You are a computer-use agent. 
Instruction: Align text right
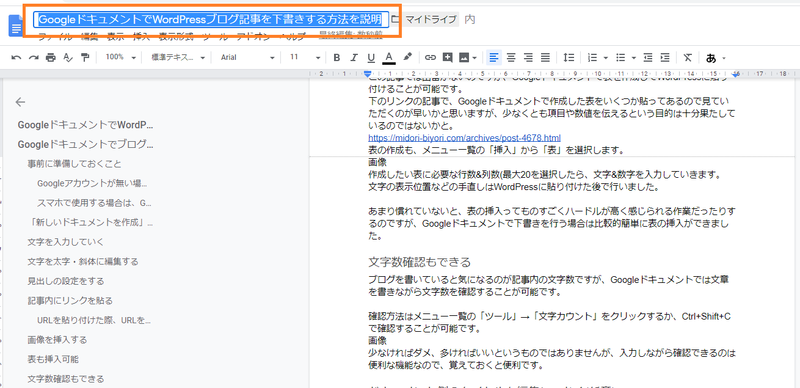pyautogui.click(x=528, y=58)
